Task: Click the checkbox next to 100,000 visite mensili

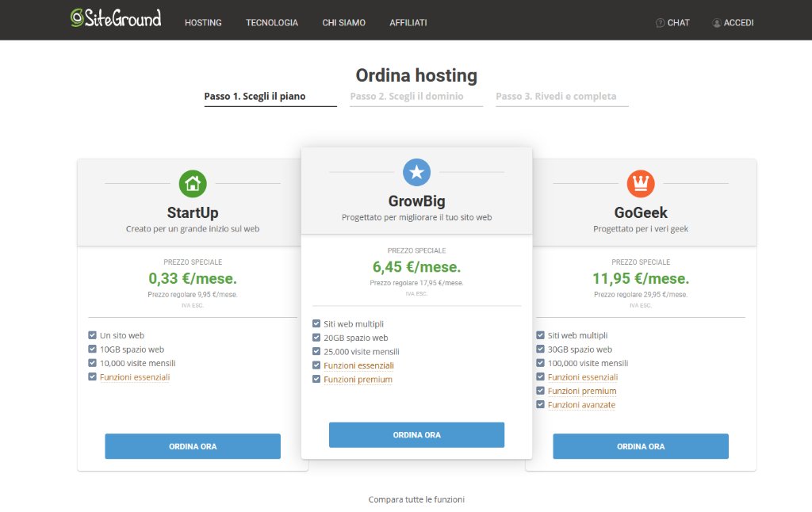Action: 540,363
